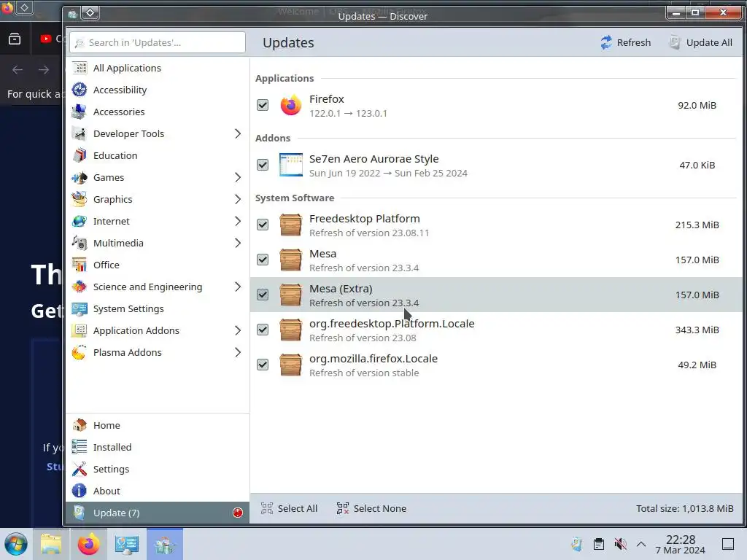Click the Firefox app icon in updates list
747x560 pixels.
290,105
